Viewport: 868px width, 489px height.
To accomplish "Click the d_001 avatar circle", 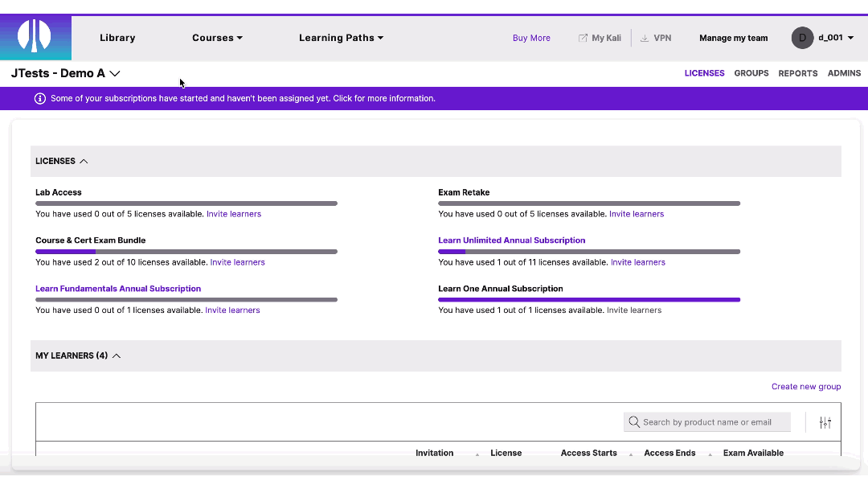I will coord(801,37).
